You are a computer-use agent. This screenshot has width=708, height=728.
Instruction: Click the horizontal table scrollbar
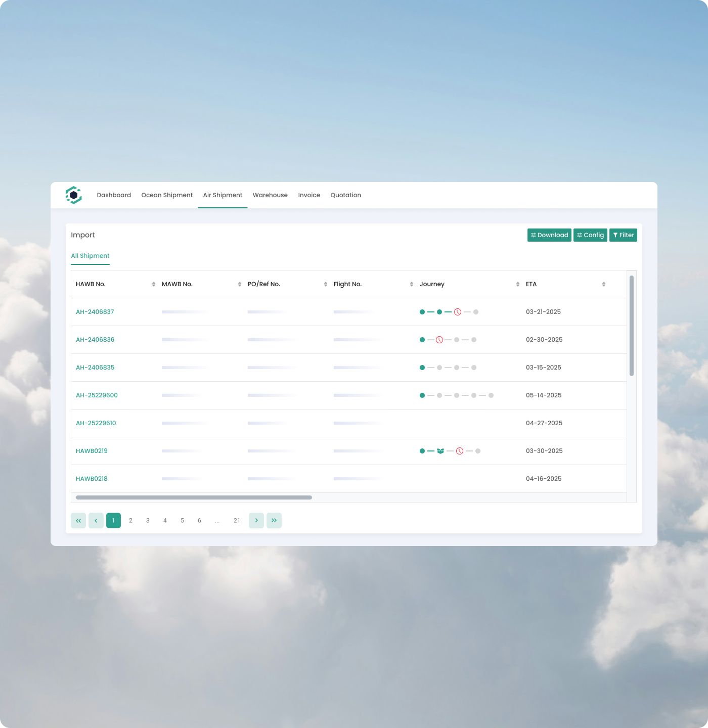[192, 497]
